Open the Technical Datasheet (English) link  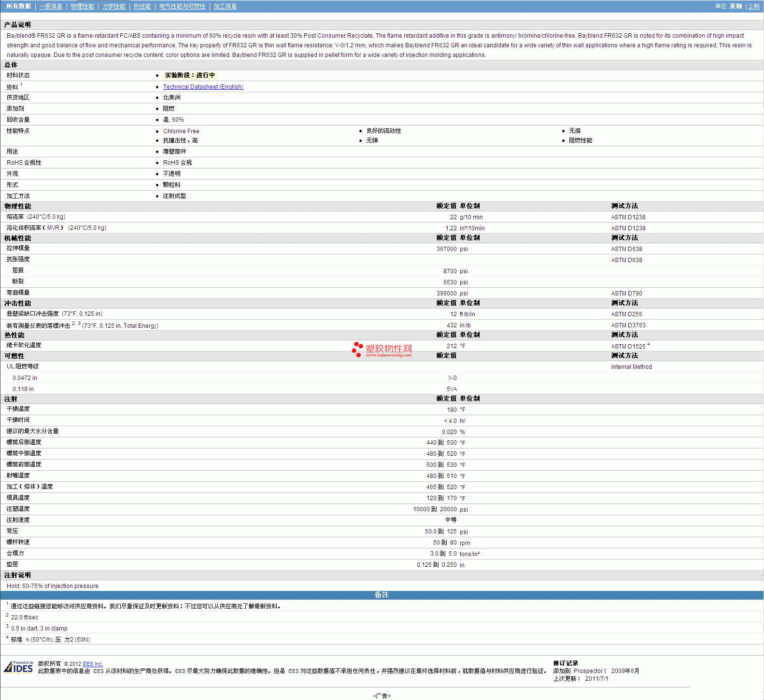pyautogui.click(x=203, y=87)
